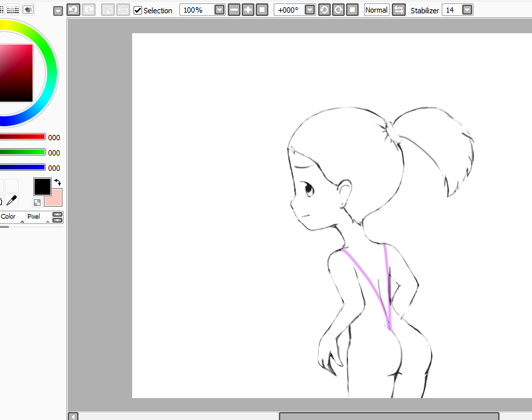
Task: Click the zoom in plus button
Action: click(x=248, y=10)
